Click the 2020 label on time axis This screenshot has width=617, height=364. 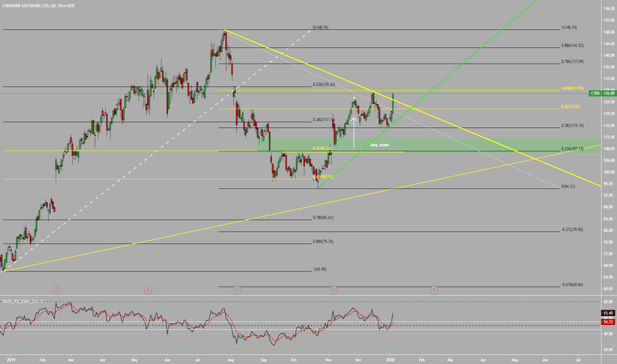390,359
